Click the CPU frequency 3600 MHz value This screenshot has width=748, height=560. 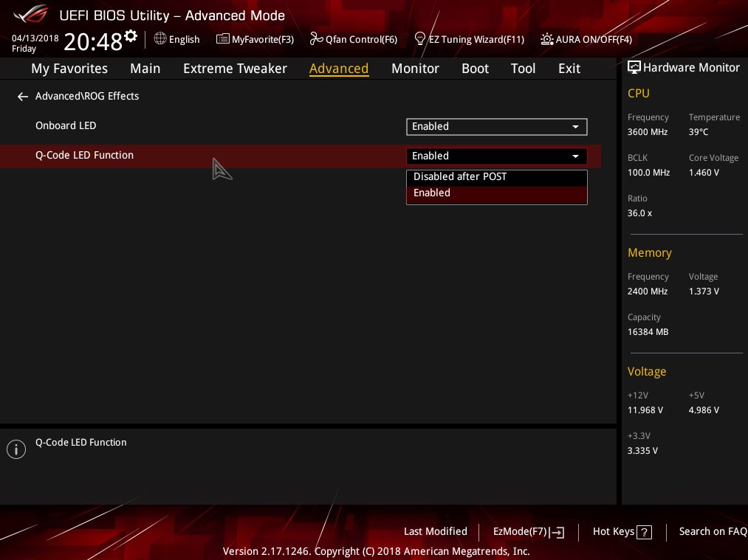tap(648, 132)
